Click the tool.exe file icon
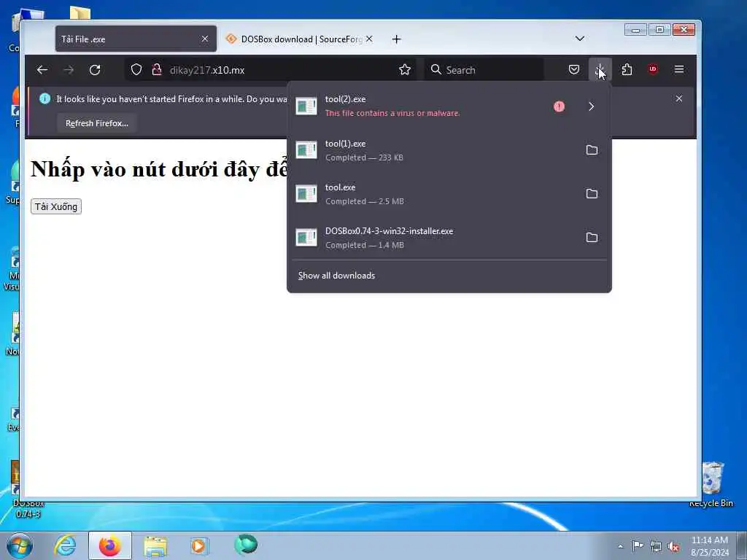This screenshot has height=560, width=747. coord(306,194)
